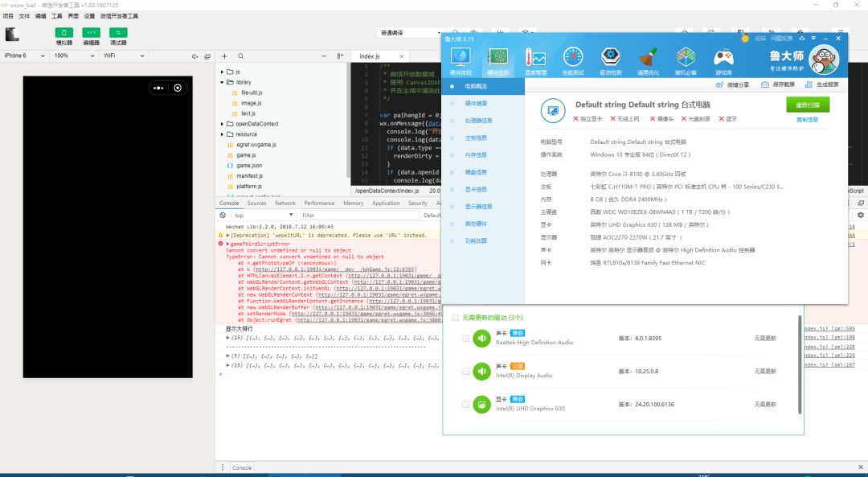Viewport: 868px width, 477px height.
Task: Select 电脑概览 in 鲁大师 sidebar
Action: click(483, 86)
